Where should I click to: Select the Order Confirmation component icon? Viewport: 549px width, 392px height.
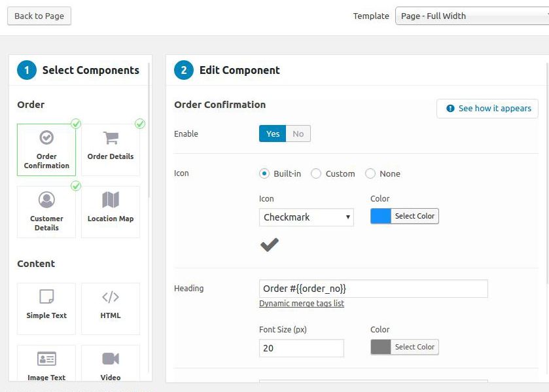coord(46,137)
